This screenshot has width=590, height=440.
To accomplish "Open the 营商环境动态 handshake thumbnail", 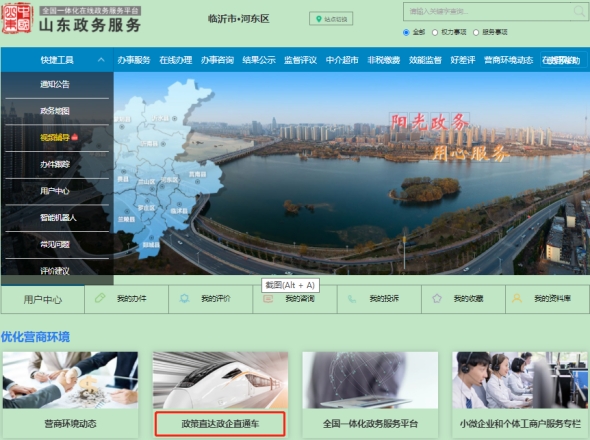I will (x=70, y=380).
